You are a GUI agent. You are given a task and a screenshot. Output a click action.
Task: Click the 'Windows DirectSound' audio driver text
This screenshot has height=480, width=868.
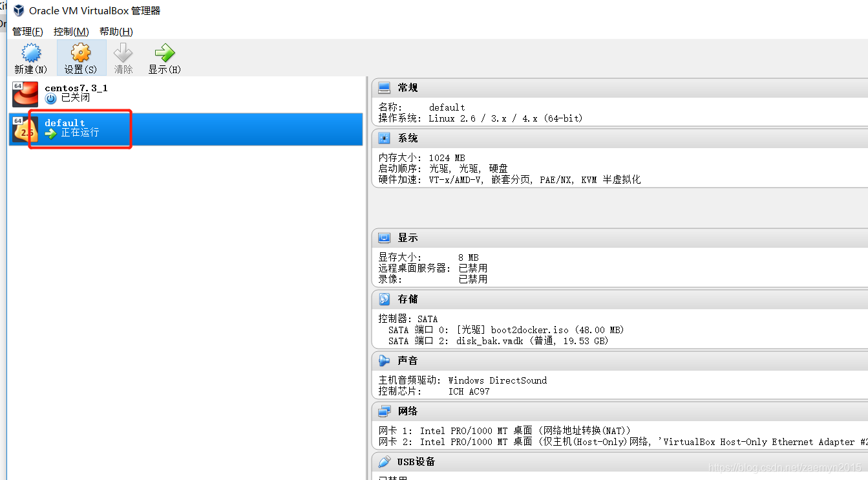pyautogui.click(x=497, y=380)
